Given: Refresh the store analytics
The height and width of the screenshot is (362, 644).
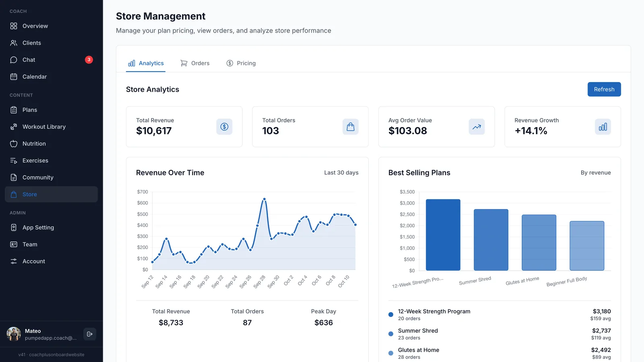Looking at the screenshot, I should 604,89.
